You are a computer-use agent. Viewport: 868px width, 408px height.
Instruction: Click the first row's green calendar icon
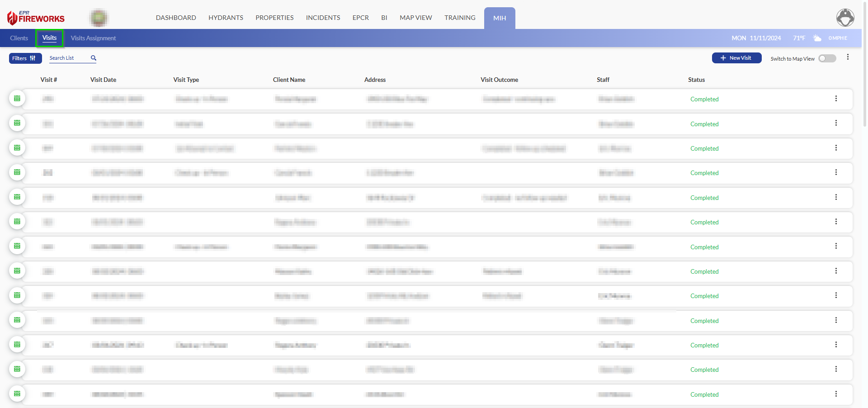tap(17, 99)
